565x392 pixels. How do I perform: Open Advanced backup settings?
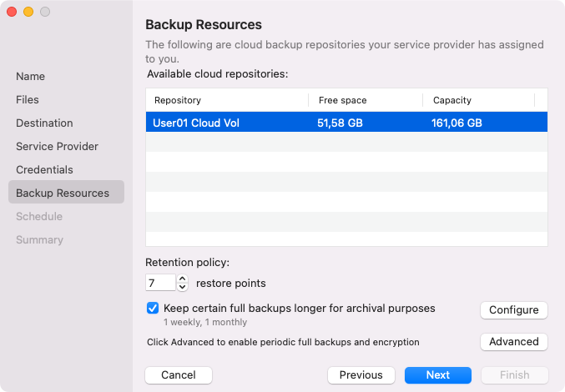tap(513, 341)
